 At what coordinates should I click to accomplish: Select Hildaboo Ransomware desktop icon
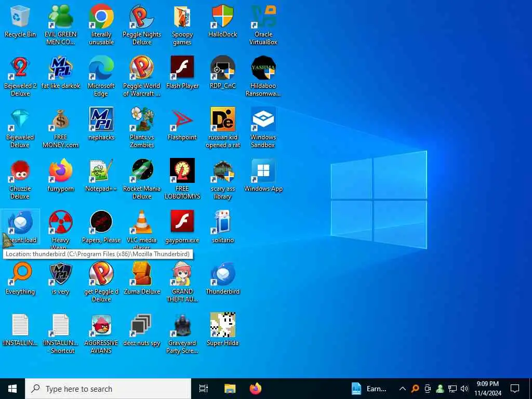(x=263, y=76)
